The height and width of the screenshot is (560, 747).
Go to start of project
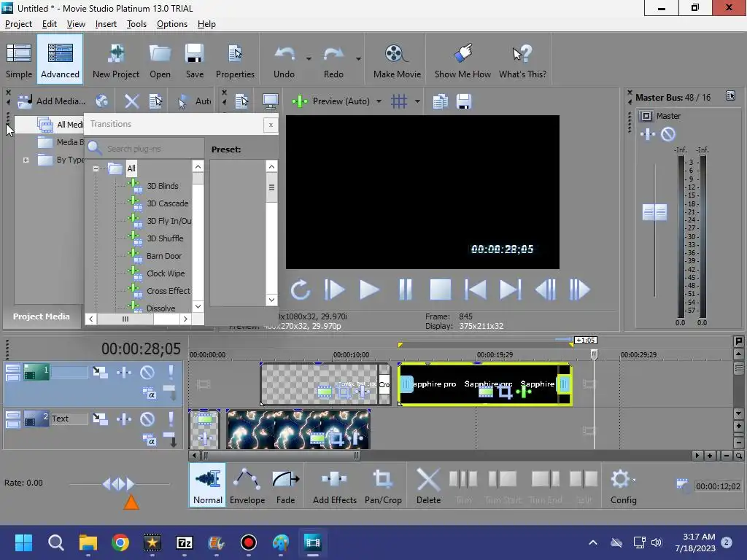click(475, 289)
